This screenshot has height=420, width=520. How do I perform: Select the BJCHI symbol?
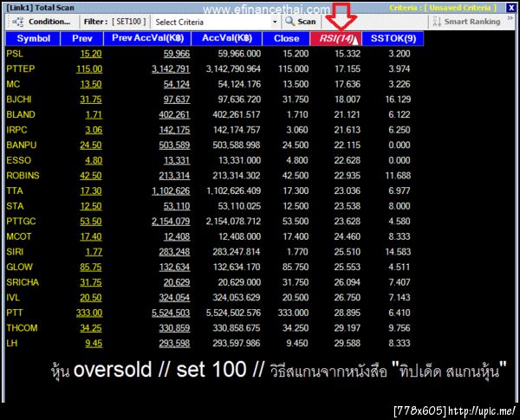click(x=19, y=100)
